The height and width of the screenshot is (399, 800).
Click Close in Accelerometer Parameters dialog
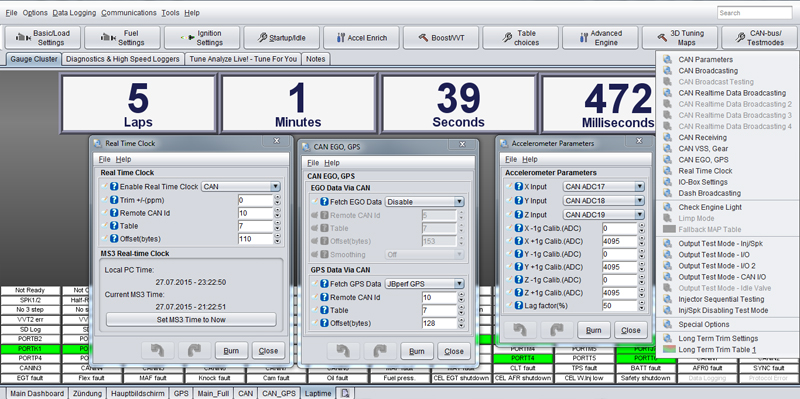[631, 330]
